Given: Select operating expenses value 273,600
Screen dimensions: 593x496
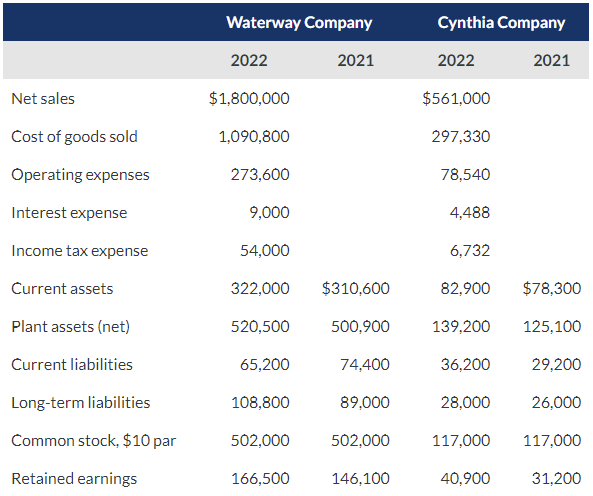Looking at the screenshot, I should coord(260,175).
